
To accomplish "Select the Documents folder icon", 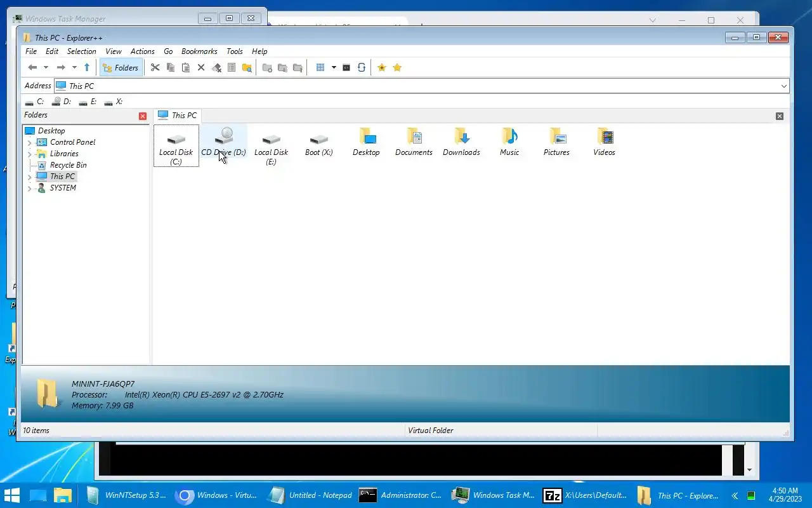I will [x=414, y=142].
